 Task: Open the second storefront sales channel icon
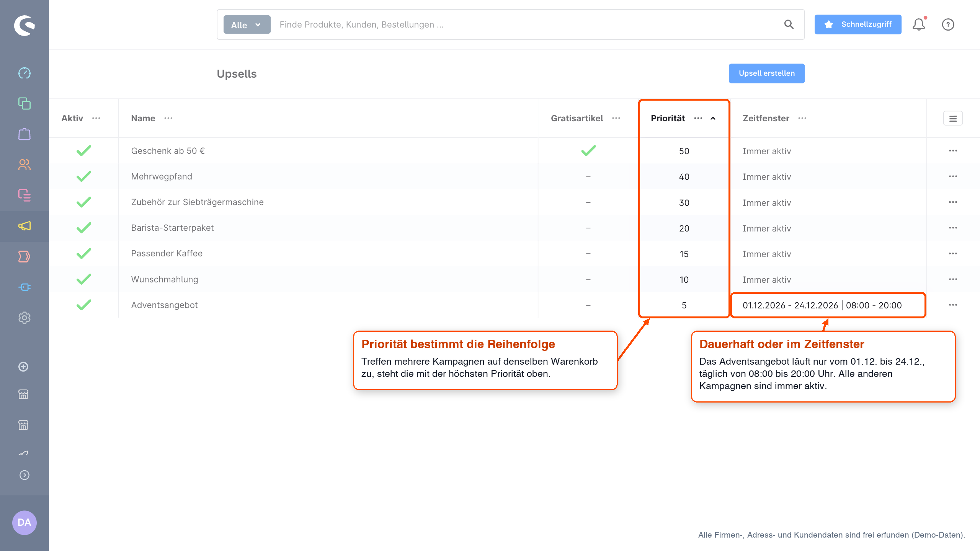(23, 425)
